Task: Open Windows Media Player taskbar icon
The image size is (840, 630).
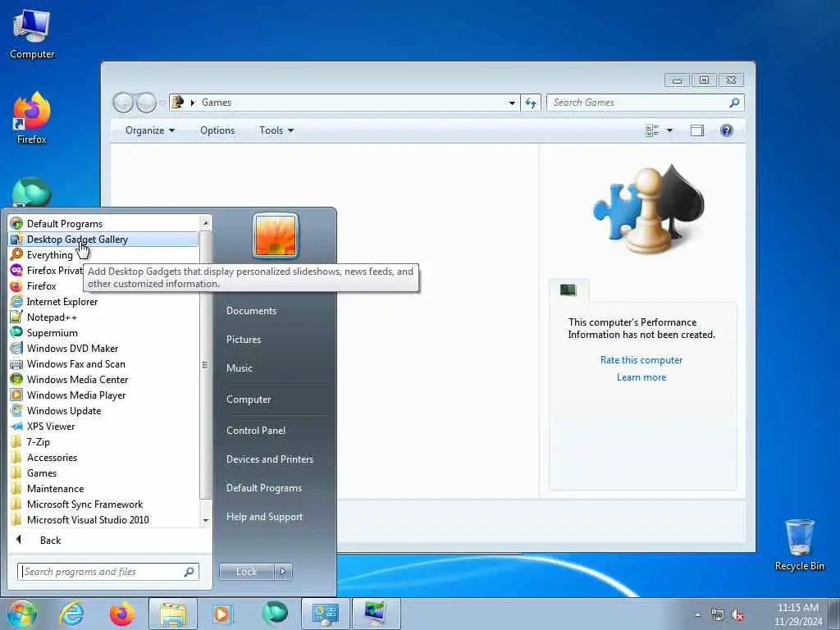Action: coord(221,614)
